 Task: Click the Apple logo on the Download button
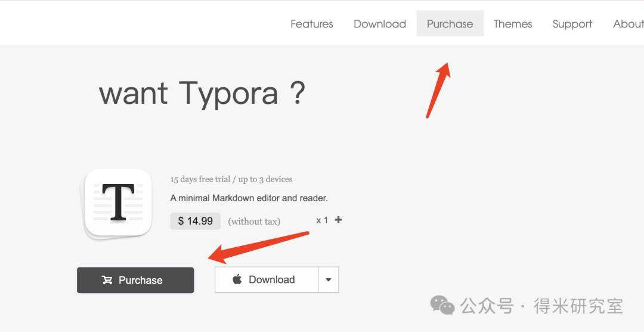click(237, 279)
